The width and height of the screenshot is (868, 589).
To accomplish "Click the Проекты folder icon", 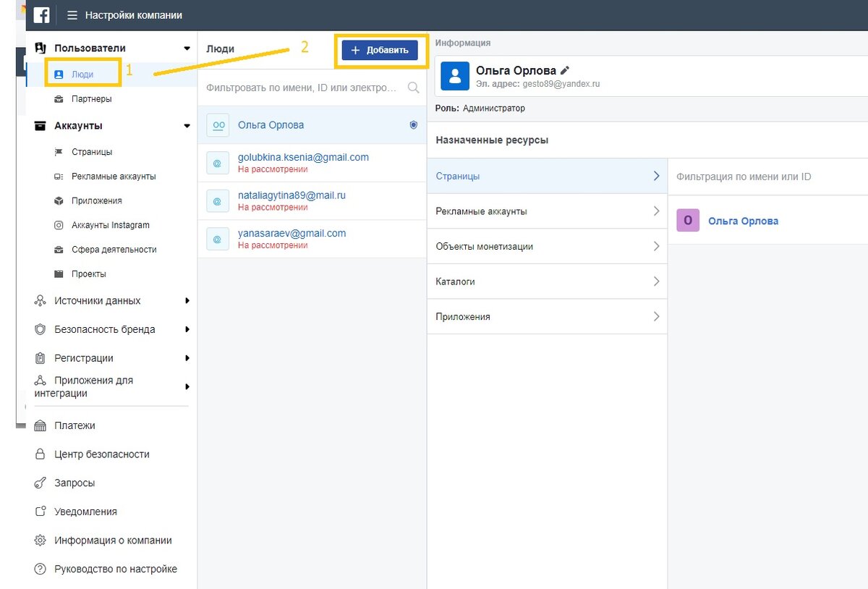I will [59, 274].
